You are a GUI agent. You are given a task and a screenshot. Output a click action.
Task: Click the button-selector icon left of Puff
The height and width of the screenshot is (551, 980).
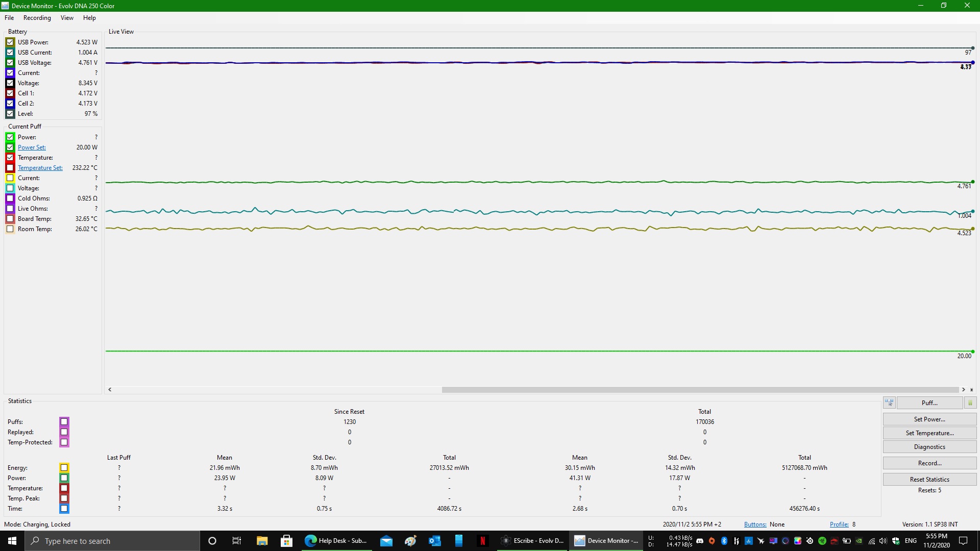pos(889,403)
